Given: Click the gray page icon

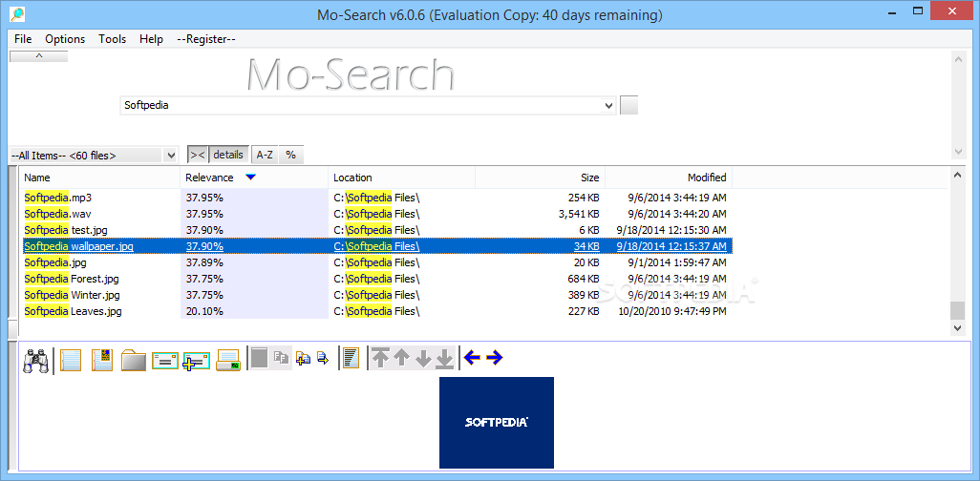Looking at the screenshot, I should coord(260,358).
